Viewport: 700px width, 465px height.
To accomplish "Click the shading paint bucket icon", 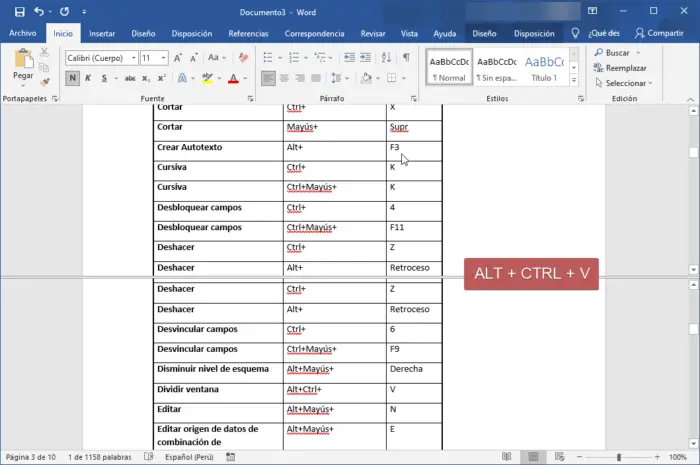I will pyautogui.click(x=366, y=79).
